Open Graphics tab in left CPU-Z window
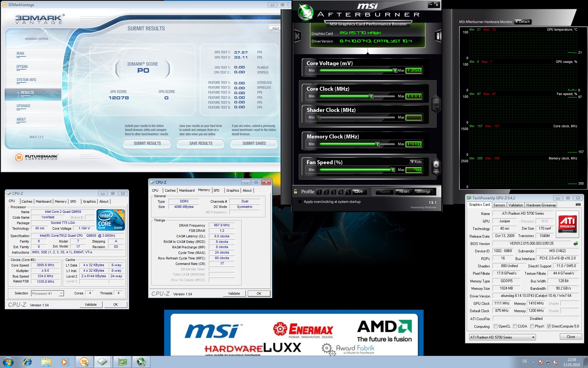 pyautogui.click(x=89, y=201)
